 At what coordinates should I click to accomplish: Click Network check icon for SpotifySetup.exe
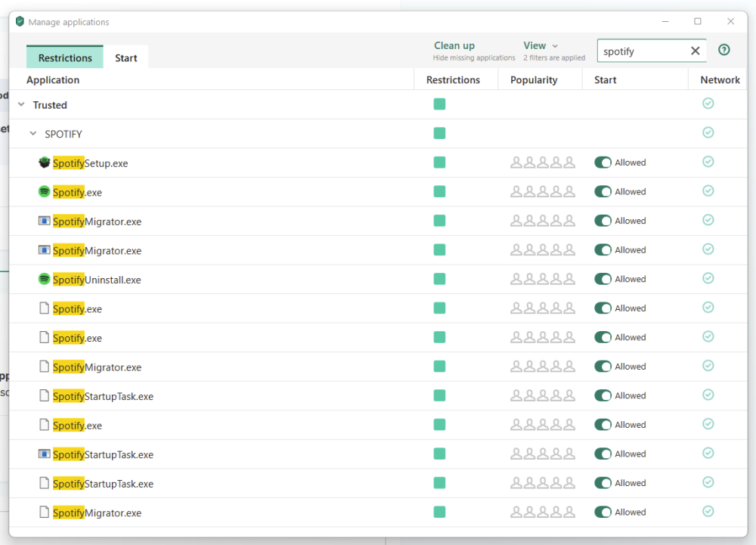click(x=708, y=162)
